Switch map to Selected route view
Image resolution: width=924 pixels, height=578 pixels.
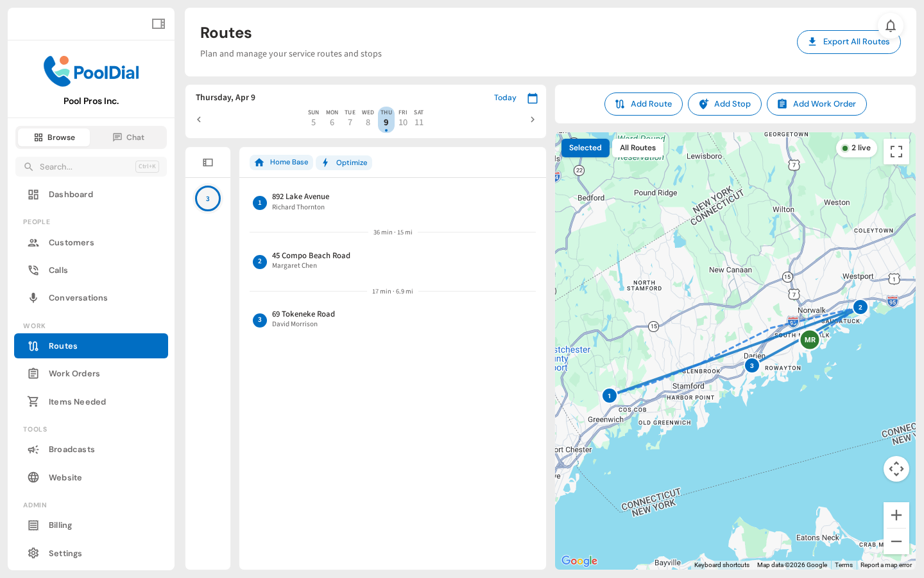coord(585,148)
